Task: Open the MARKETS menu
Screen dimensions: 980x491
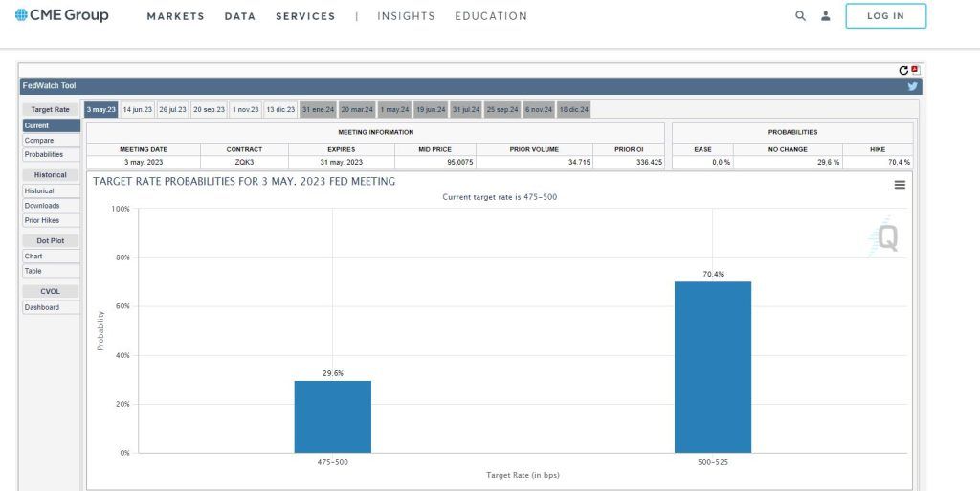Action: click(x=176, y=17)
